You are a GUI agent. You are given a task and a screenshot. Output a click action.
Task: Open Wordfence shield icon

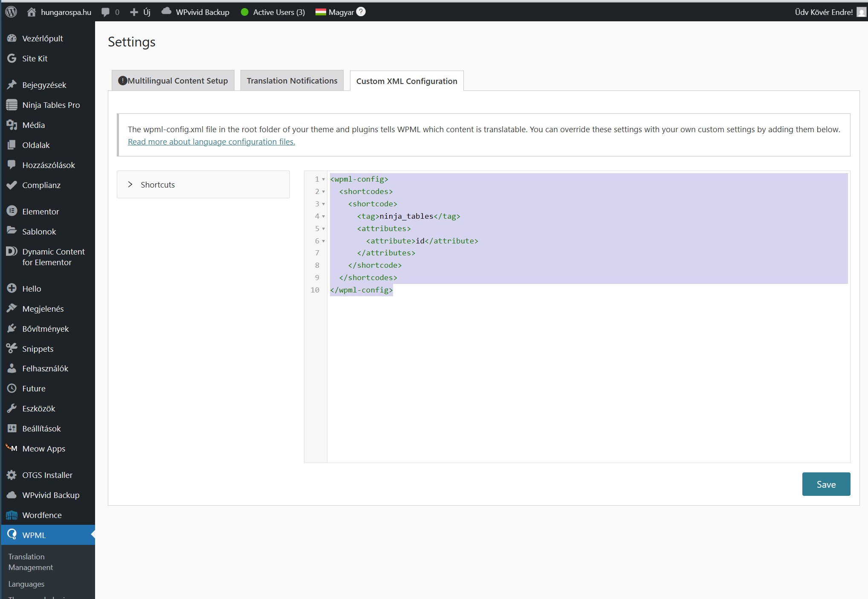12,515
